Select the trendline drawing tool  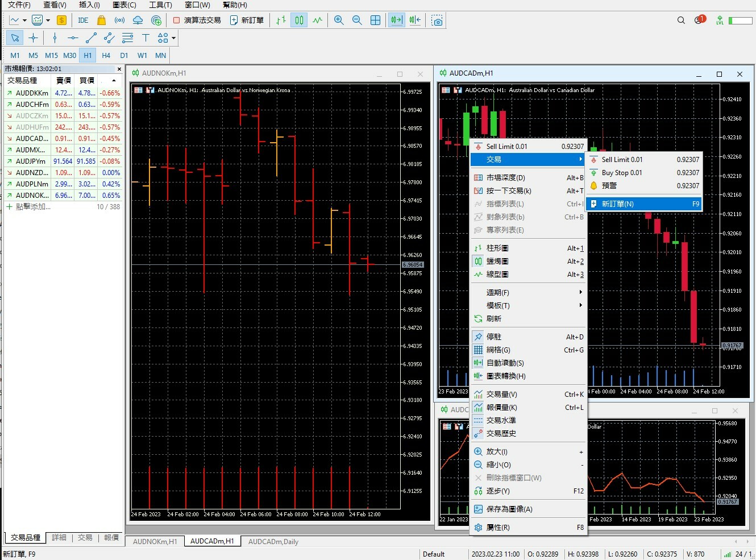(x=91, y=38)
